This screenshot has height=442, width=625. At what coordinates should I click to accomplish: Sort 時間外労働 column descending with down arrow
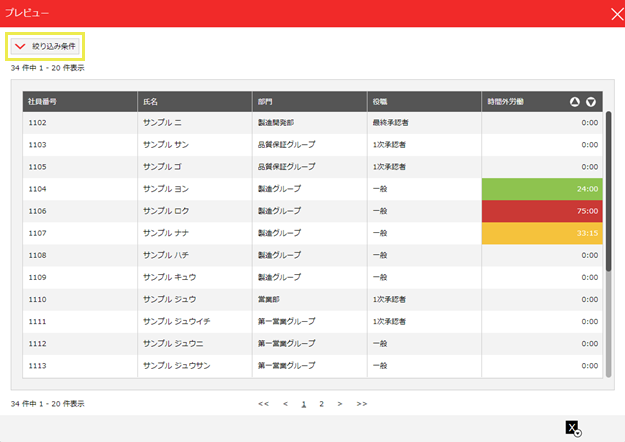(591, 102)
